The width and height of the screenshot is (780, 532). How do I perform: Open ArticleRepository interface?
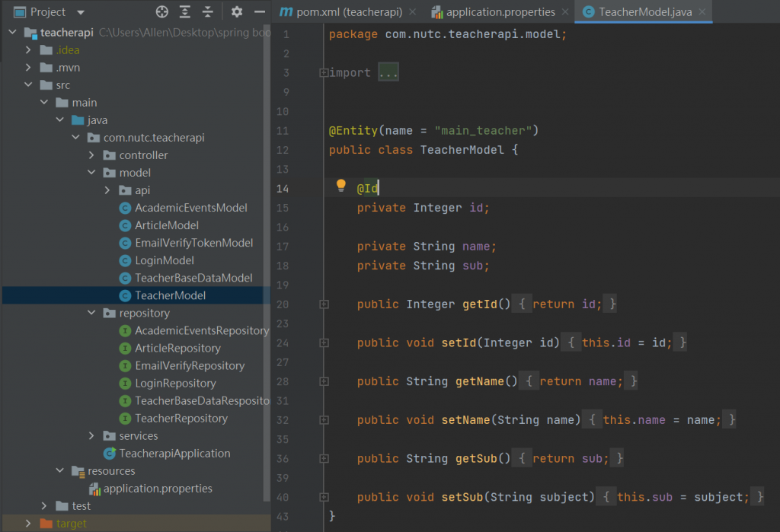click(x=177, y=348)
